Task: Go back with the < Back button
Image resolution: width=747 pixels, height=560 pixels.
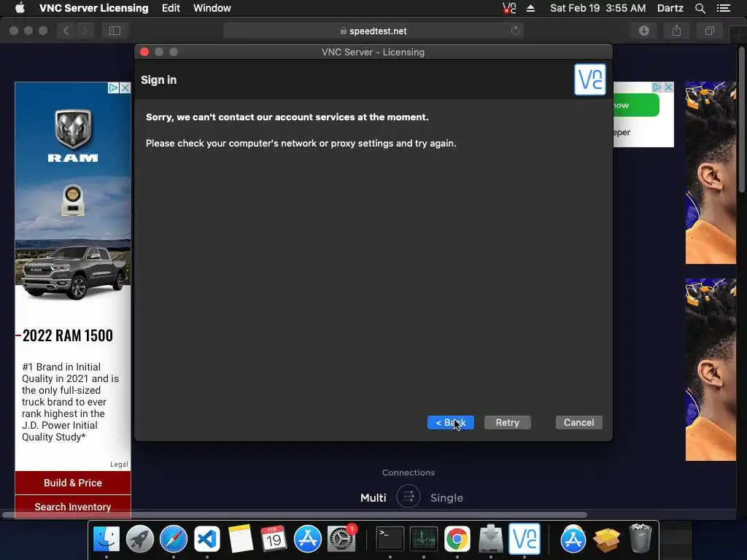Action: point(451,422)
